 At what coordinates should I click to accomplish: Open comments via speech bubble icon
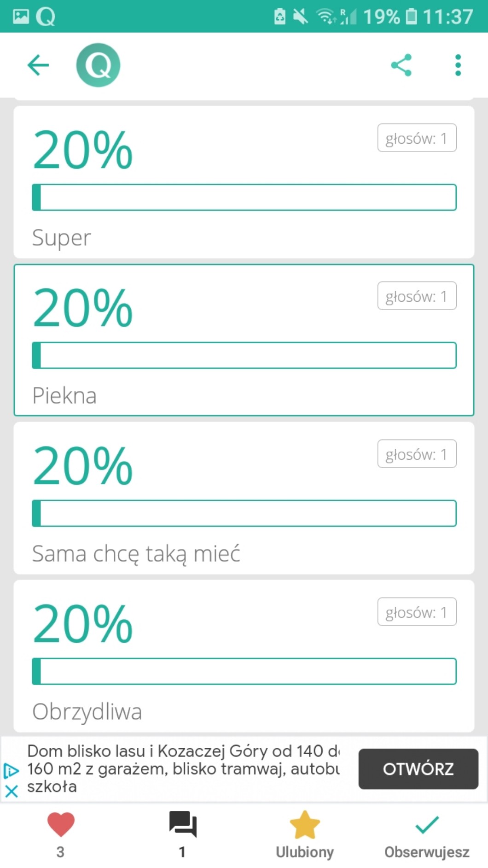click(x=183, y=825)
